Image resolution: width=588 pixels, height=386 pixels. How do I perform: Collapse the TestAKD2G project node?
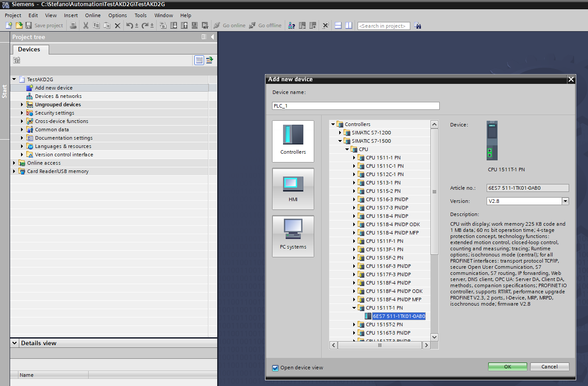coord(14,79)
